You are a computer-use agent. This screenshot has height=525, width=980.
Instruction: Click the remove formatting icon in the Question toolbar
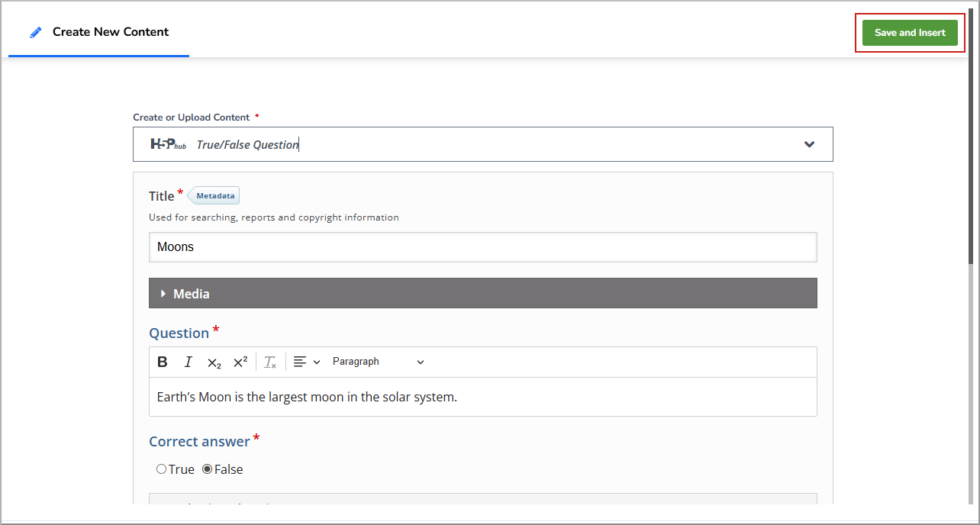click(x=269, y=361)
